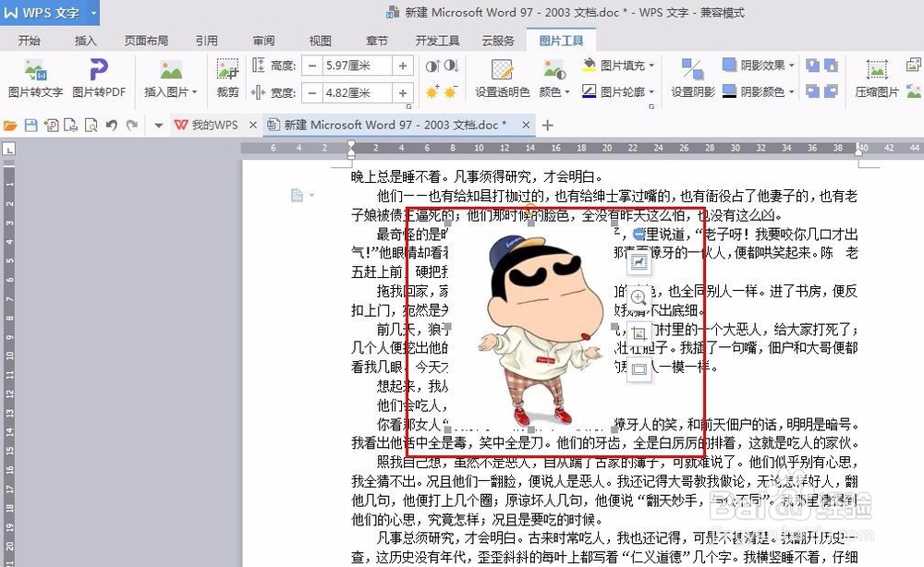
Task: Nudge shadow left icon
Action: [x=812, y=90]
